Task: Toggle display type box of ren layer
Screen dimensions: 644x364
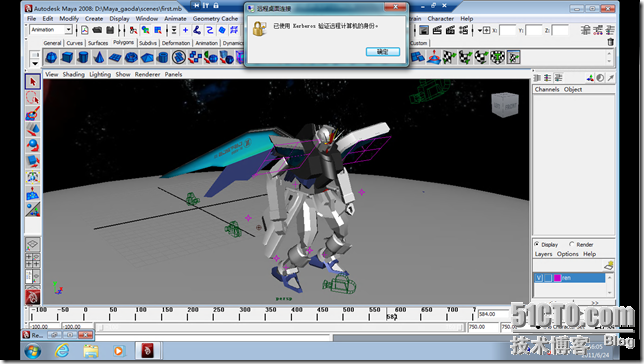Action: (x=548, y=278)
